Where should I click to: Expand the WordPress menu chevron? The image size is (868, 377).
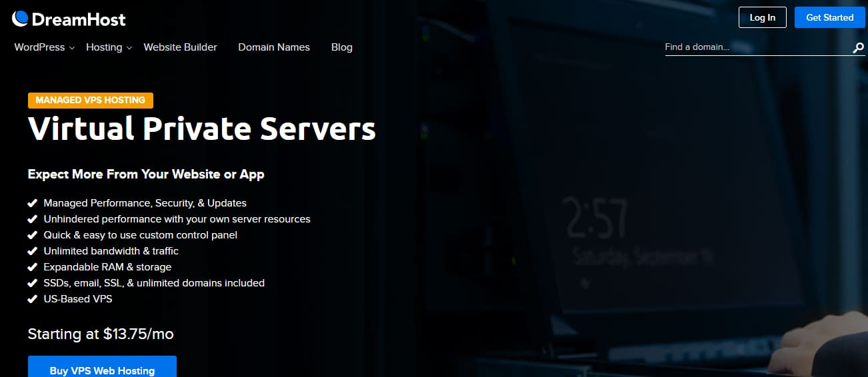71,48
